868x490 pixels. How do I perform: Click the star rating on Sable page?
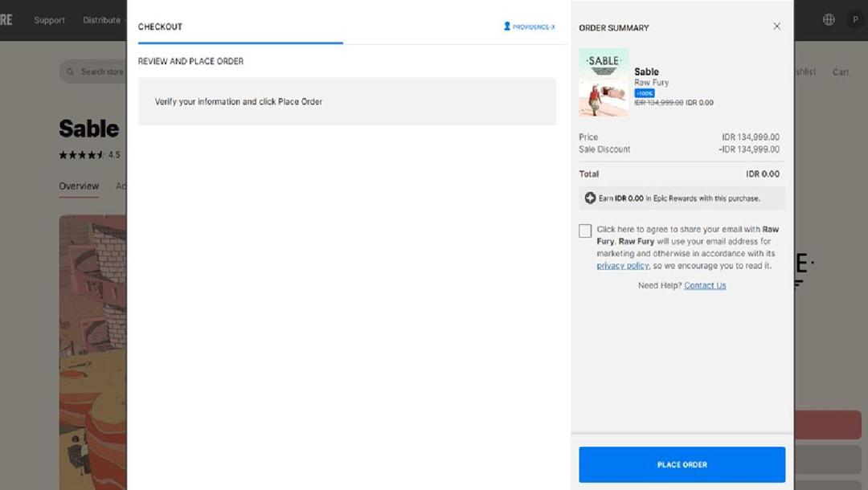pos(82,155)
